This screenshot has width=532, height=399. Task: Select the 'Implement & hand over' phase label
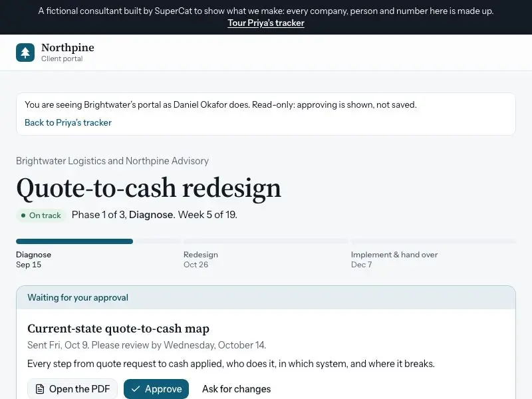click(394, 255)
